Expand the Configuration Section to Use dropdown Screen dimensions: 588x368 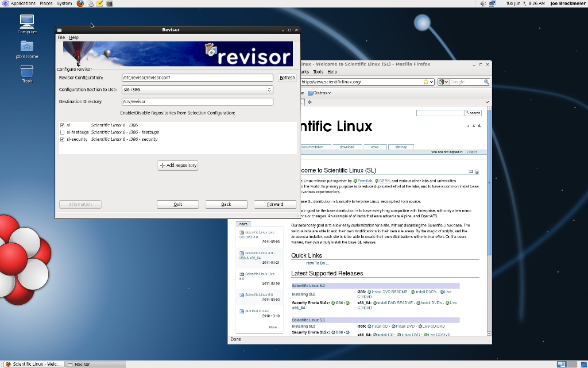(269, 90)
